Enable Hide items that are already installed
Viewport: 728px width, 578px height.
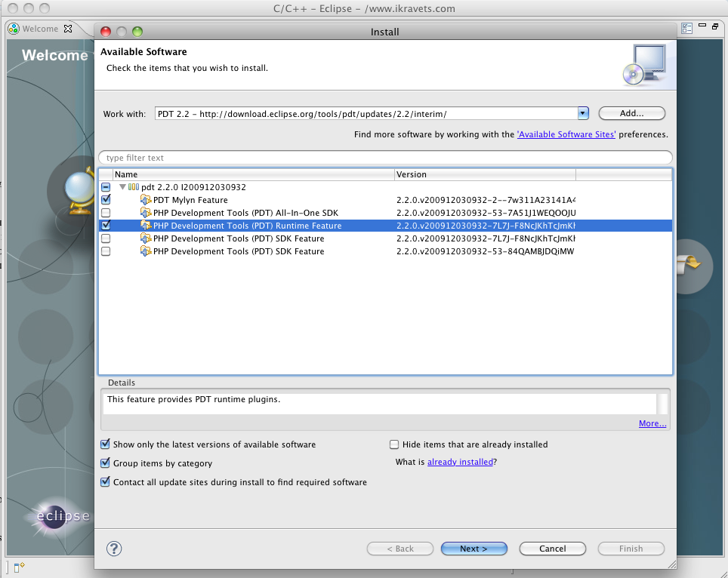click(394, 444)
